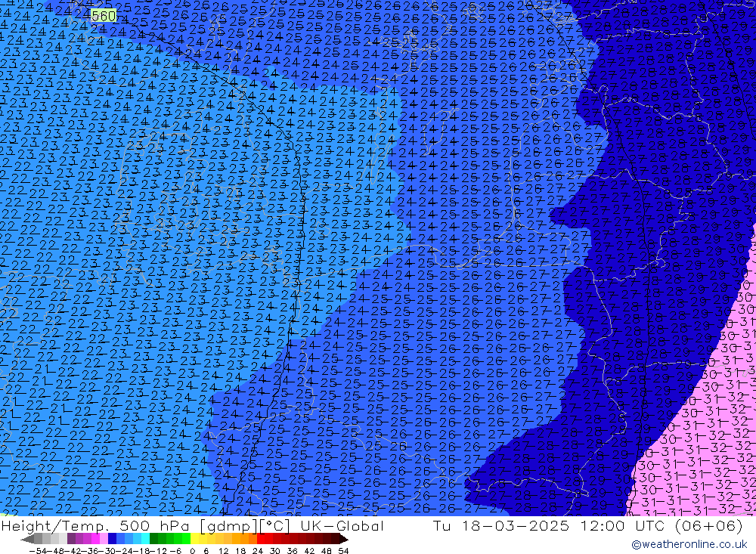Click the (06+06) forecast offset text
Screen dimensions: 756x554
coord(709,525)
